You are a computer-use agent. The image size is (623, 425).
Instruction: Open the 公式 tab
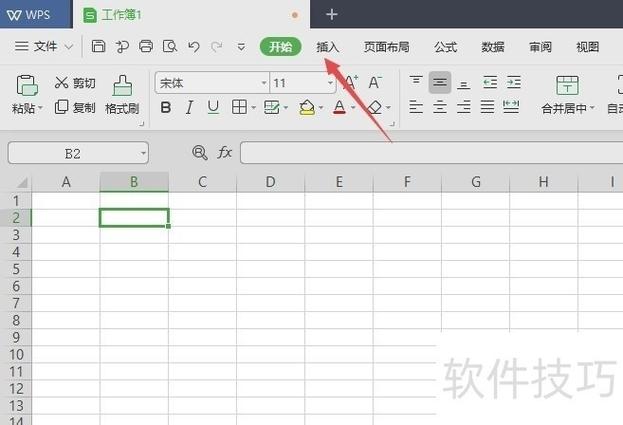(445, 47)
